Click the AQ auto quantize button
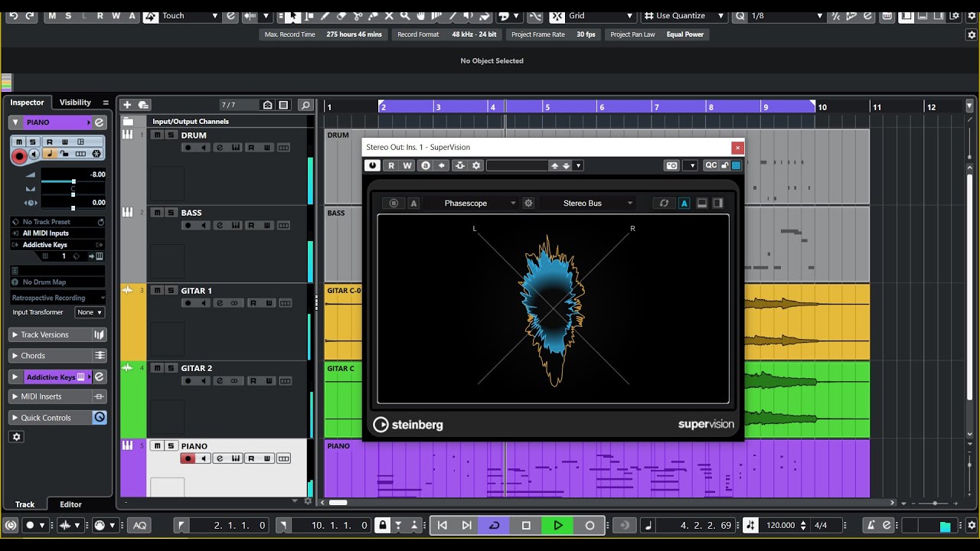This screenshot has width=980, height=551. (x=140, y=525)
